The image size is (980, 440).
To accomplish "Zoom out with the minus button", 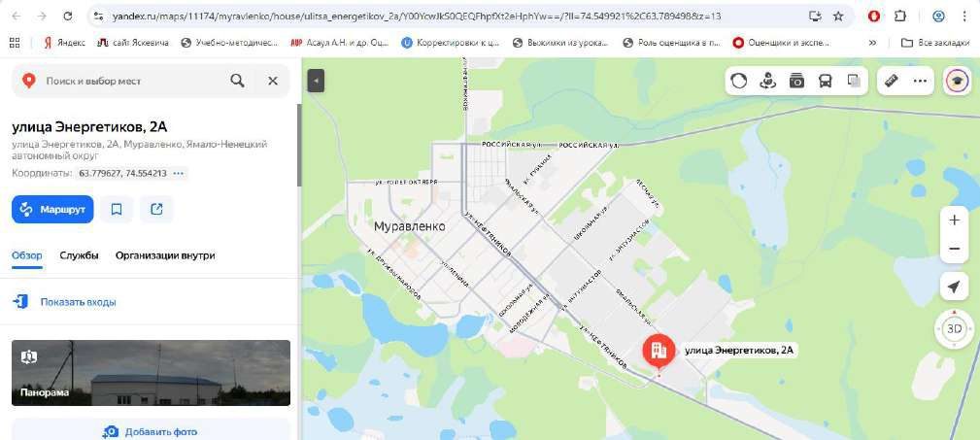I will coord(955,249).
